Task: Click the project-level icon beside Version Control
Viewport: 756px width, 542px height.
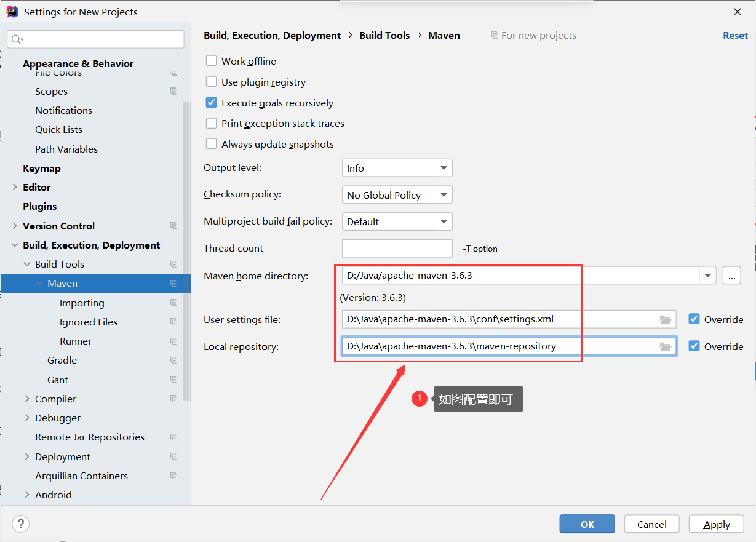Action: tap(174, 226)
